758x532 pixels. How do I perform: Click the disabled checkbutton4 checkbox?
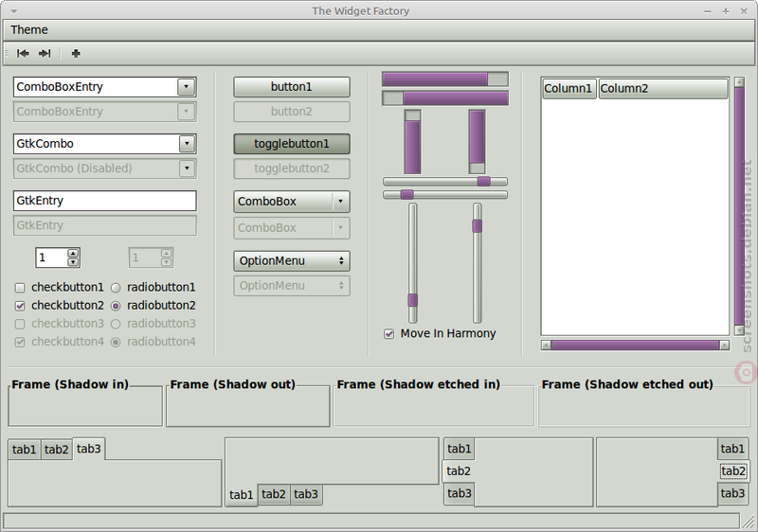pos(20,343)
